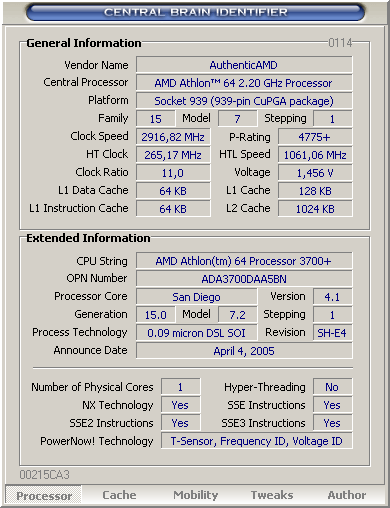
Task: Click the SSE Instructions value Yes
Action: tap(332, 405)
